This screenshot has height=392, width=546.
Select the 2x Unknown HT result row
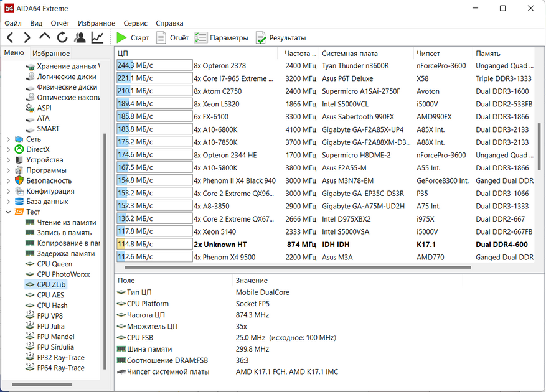[x=325, y=245]
